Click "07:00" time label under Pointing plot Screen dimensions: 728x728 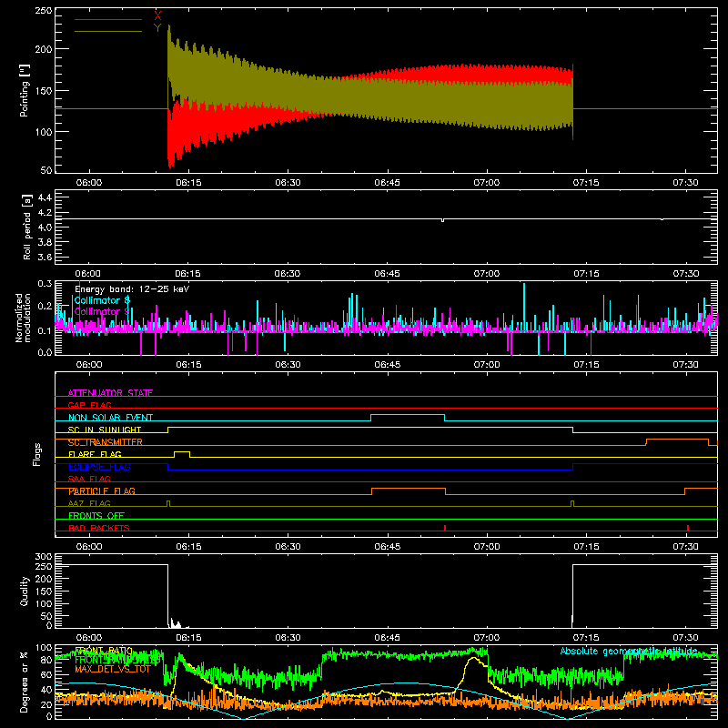coord(487,183)
